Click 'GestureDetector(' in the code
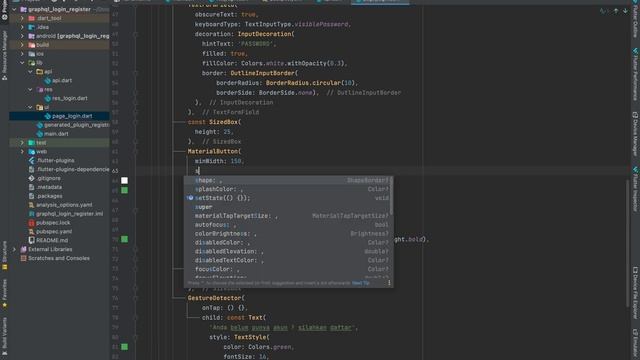The width and height of the screenshot is (640, 360). (216, 298)
